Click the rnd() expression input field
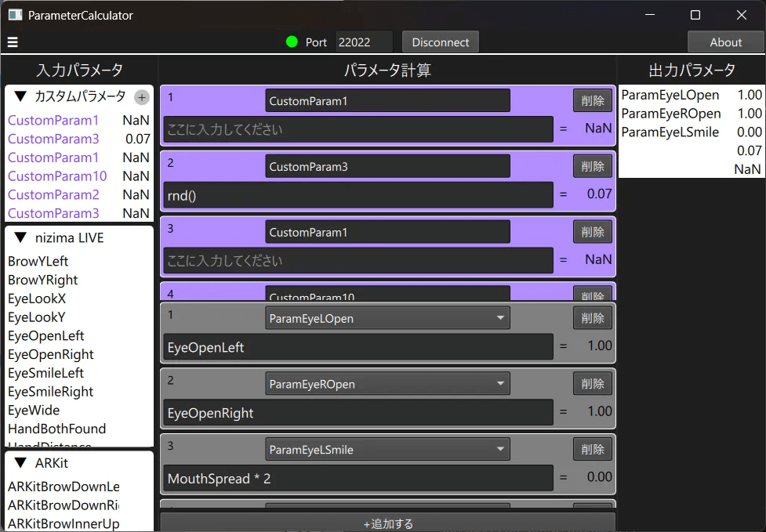Viewport: 766px width, 532px height. click(x=358, y=195)
